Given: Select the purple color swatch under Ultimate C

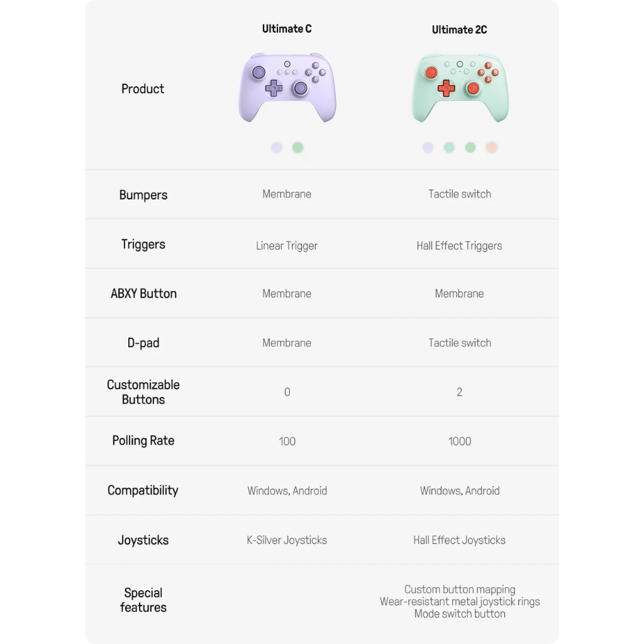Looking at the screenshot, I should 277,147.
